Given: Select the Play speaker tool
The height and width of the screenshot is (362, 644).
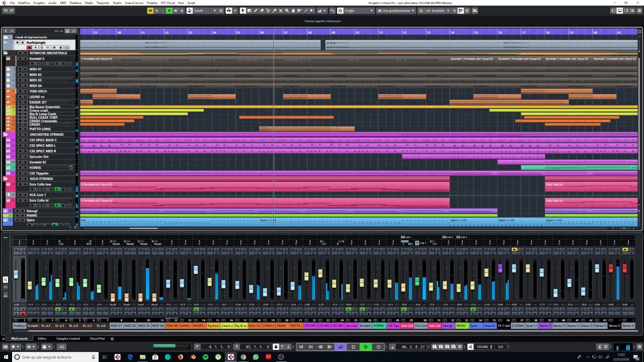Looking at the screenshot, I should click(x=312, y=11).
